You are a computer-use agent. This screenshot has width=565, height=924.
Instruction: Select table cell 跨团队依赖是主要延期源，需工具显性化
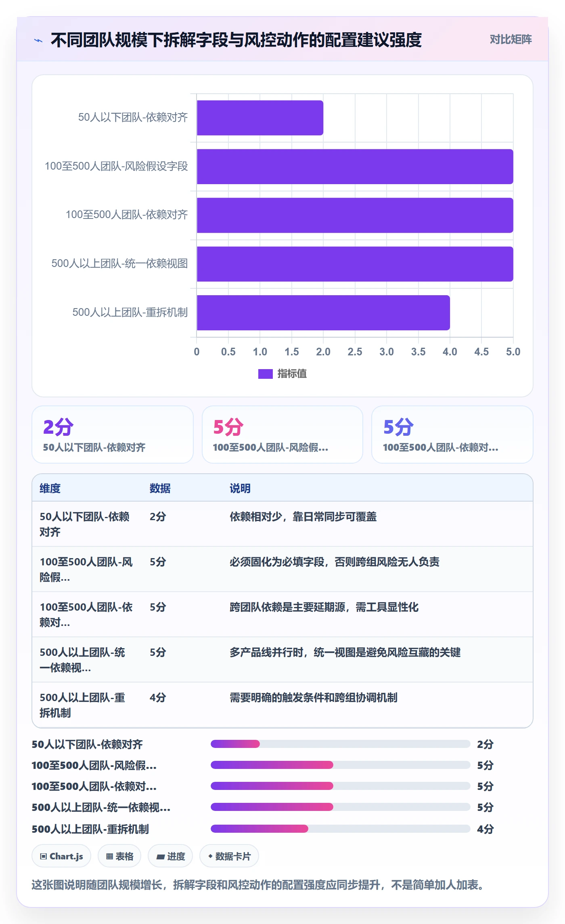pos(324,607)
